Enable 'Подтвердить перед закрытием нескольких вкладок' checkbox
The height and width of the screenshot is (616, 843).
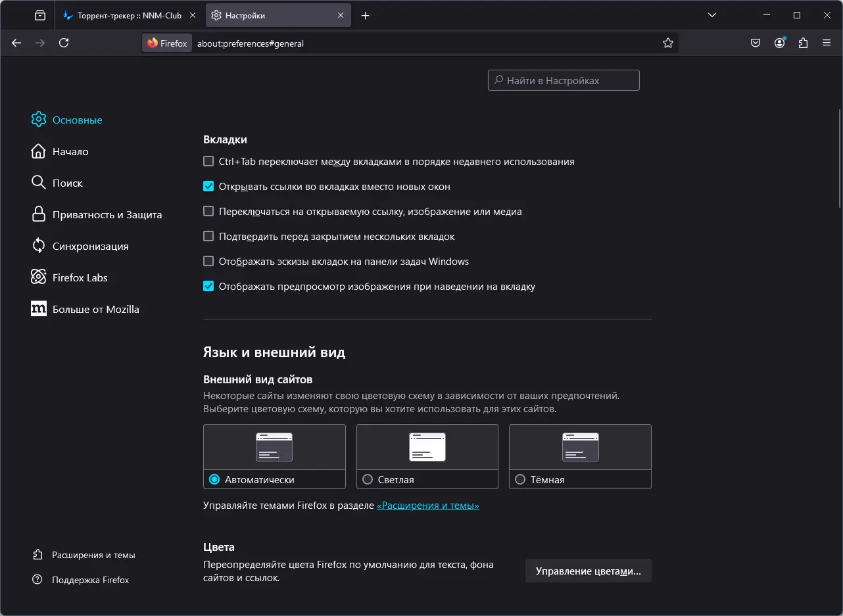click(208, 236)
